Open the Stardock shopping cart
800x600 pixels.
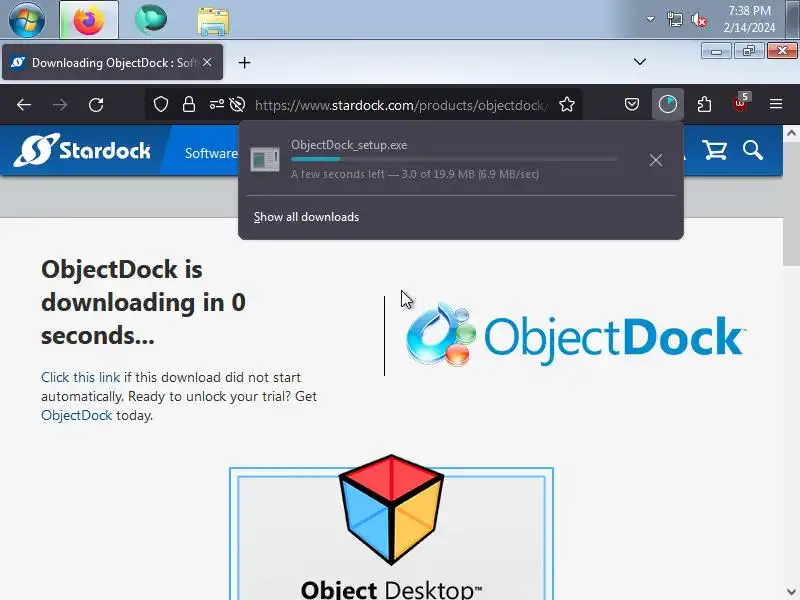715,150
